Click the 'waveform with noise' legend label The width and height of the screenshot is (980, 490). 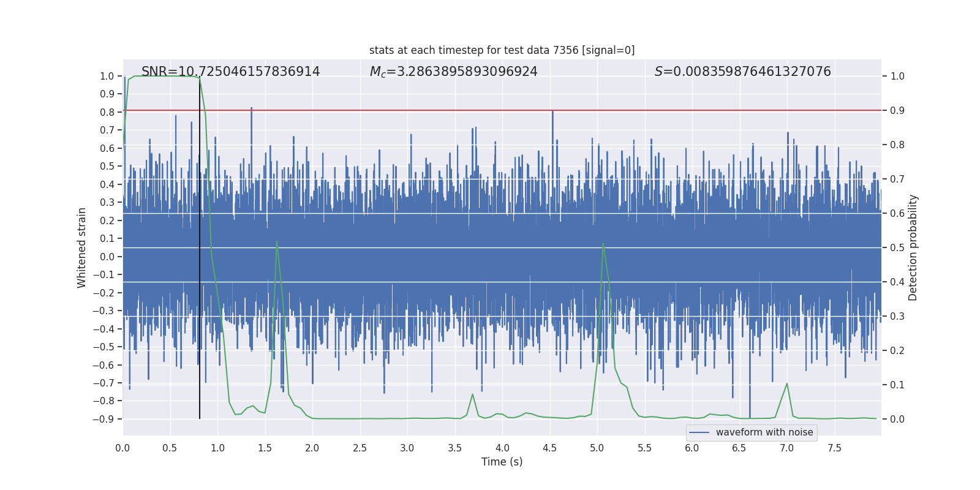[x=764, y=432]
